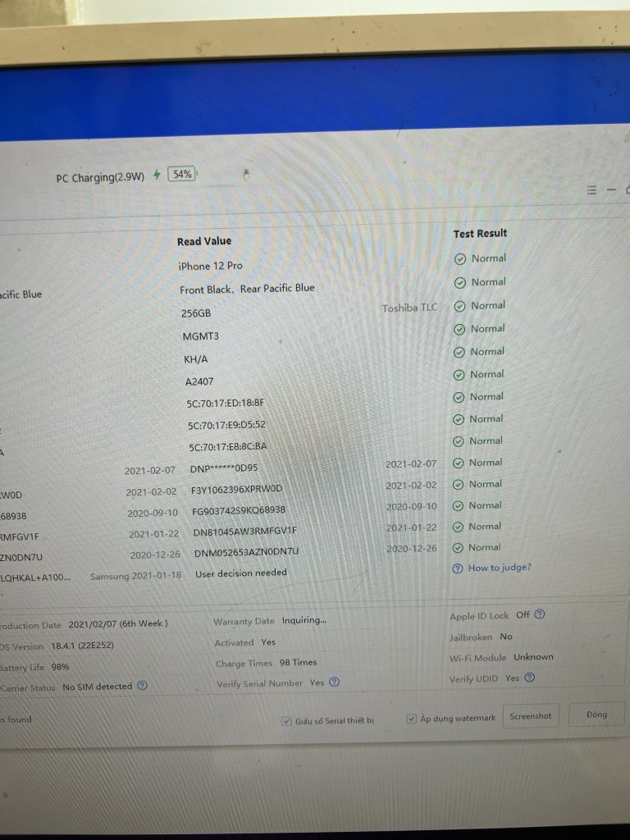Select the Front Black, Rear Pacific Blue value
The image size is (630, 840).
247,289
